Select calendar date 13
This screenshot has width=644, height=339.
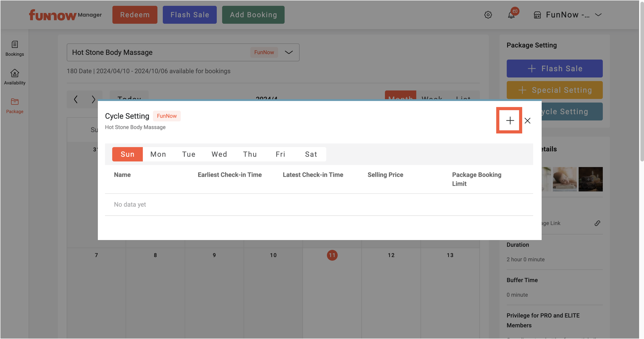(450, 255)
